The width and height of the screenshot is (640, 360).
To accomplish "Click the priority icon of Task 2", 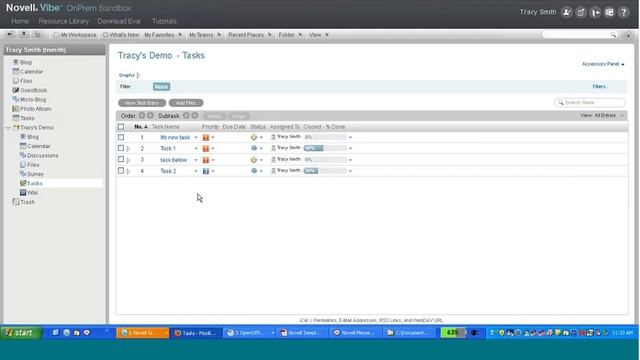I will (x=206, y=171).
